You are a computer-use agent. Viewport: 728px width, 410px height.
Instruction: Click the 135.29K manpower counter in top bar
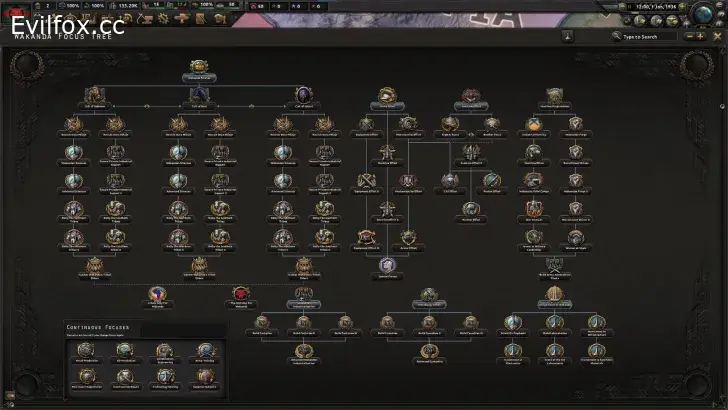pos(128,6)
